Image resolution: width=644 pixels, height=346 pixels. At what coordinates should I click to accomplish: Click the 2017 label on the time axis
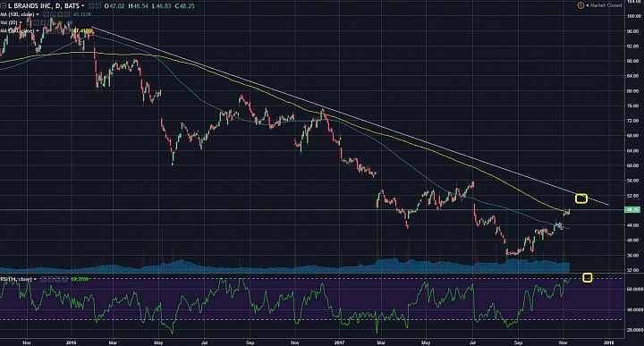(339, 342)
